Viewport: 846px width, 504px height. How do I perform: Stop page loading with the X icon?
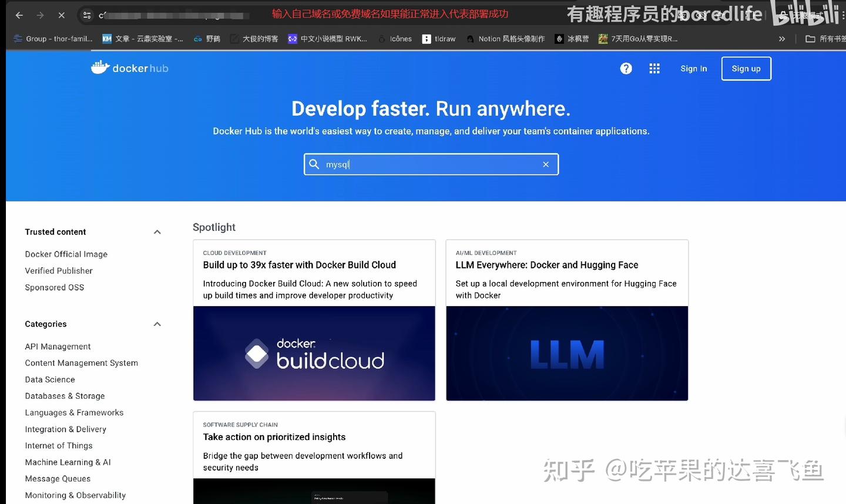[x=61, y=15]
